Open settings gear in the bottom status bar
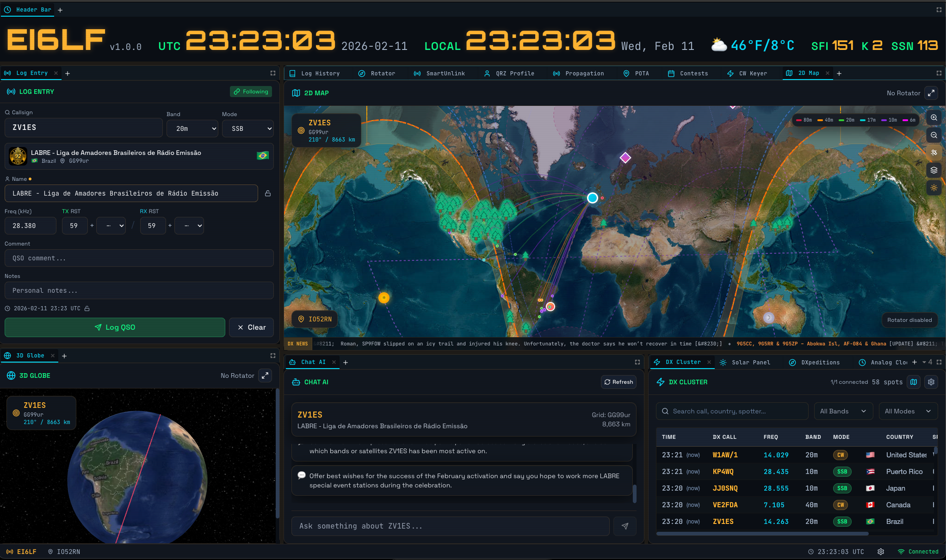This screenshot has height=560, width=946. (880, 551)
